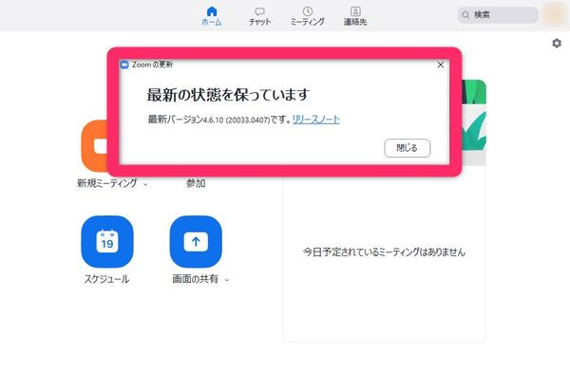Close the Zoomの更新 dialog with X

(440, 65)
